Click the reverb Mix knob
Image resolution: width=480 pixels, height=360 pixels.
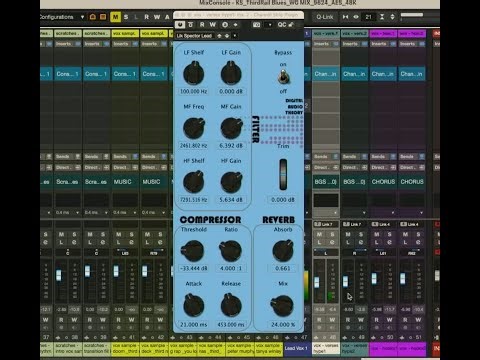pyautogui.click(x=282, y=305)
